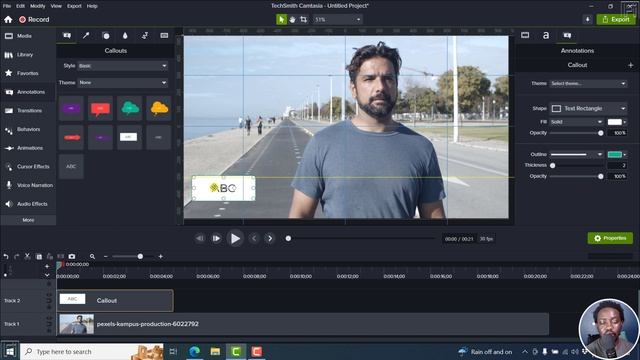Open the Theme dropdown in Callouts panel

(122, 82)
